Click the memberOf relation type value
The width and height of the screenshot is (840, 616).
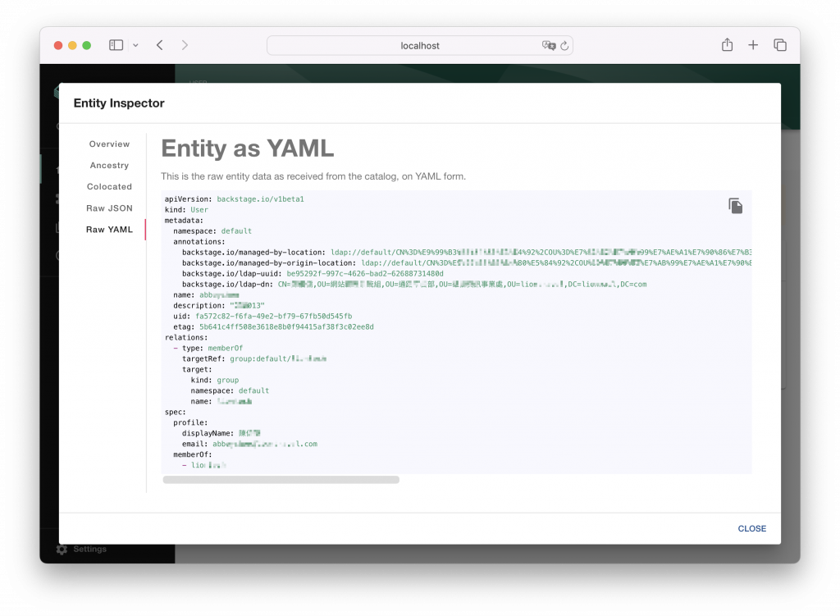226,348
